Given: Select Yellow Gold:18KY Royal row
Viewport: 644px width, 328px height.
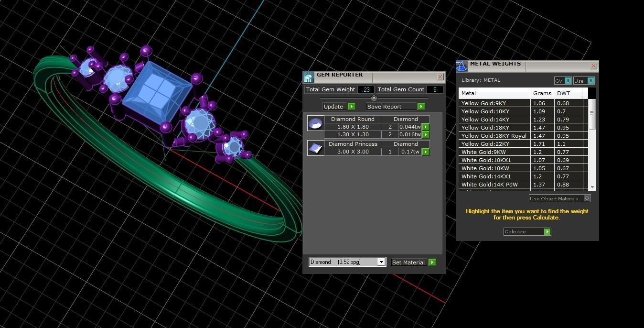Looking at the screenshot, I should click(523, 136).
